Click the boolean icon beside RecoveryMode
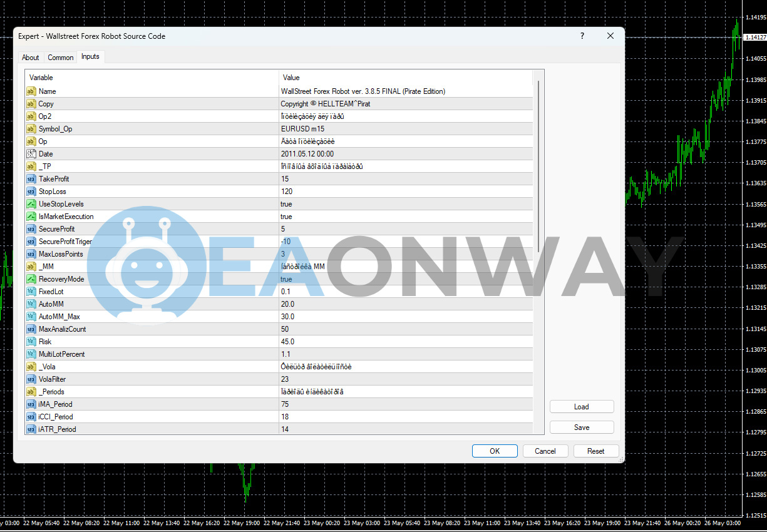Image resolution: width=767 pixels, height=532 pixels. [31, 279]
